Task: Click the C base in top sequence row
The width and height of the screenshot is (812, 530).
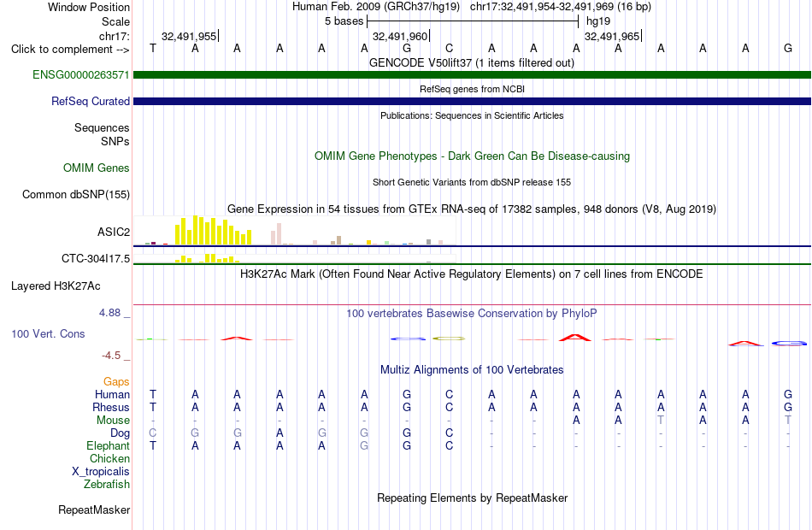Action: 449,48
